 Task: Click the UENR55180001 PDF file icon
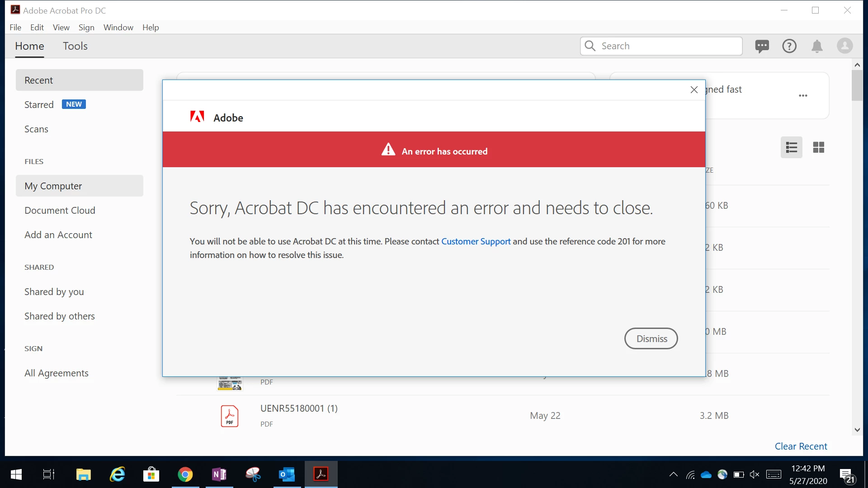[x=230, y=416]
